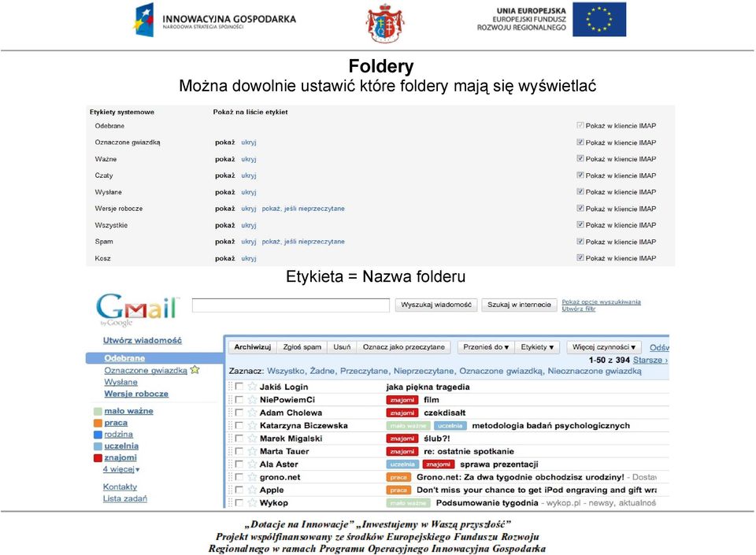Toggle IMAP checkbox for Oznaczone gwiazdką
The image size is (756, 555).
point(580,142)
